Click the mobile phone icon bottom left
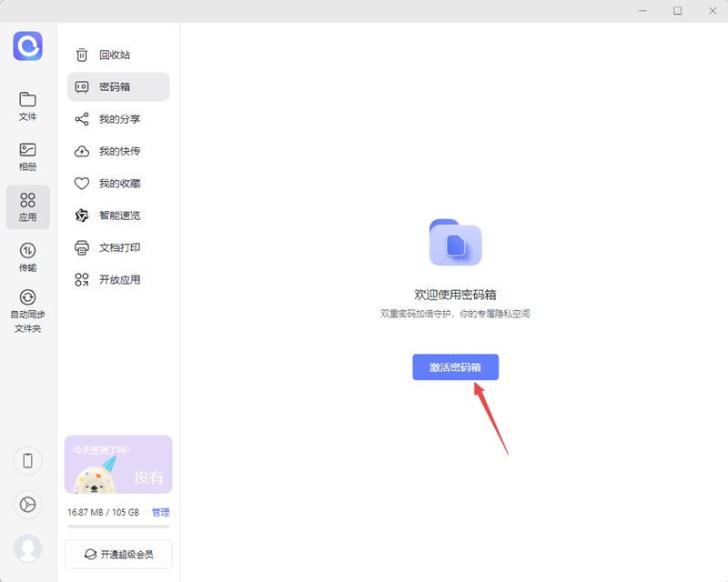 27,461
